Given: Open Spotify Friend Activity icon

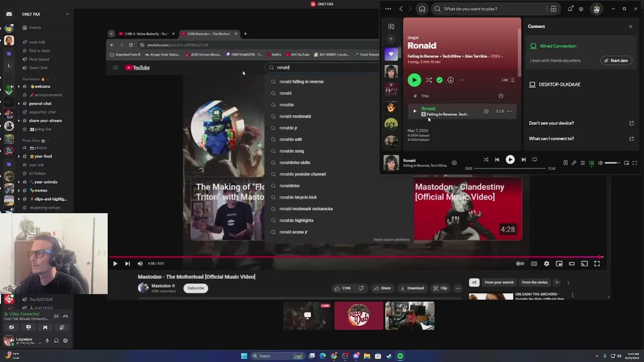Looking at the screenshot, I should 581,9.
